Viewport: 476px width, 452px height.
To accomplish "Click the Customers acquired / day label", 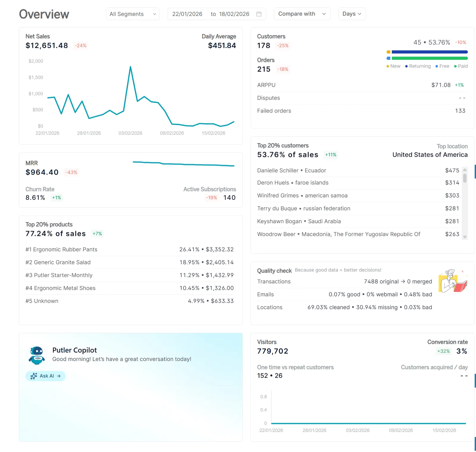I will pos(434,367).
